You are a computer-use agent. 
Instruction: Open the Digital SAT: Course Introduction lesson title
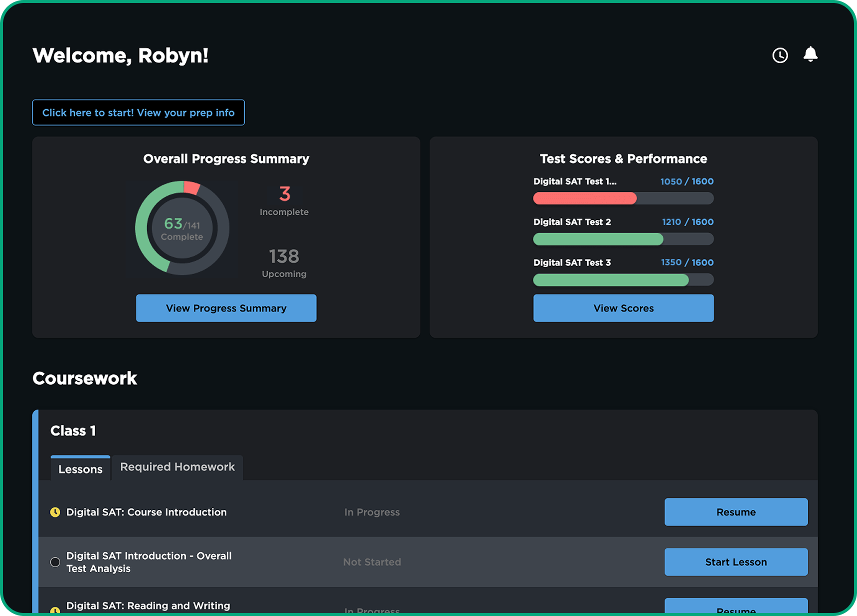click(146, 512)
